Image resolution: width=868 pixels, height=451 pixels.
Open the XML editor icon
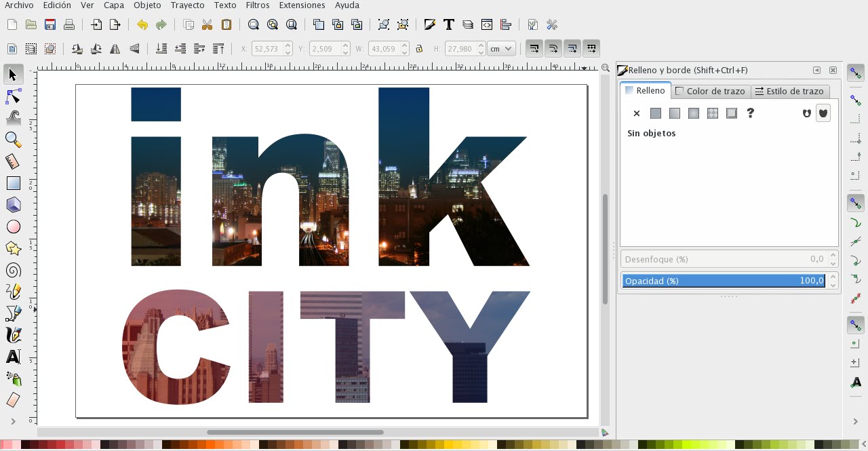[x=486, y=24]
